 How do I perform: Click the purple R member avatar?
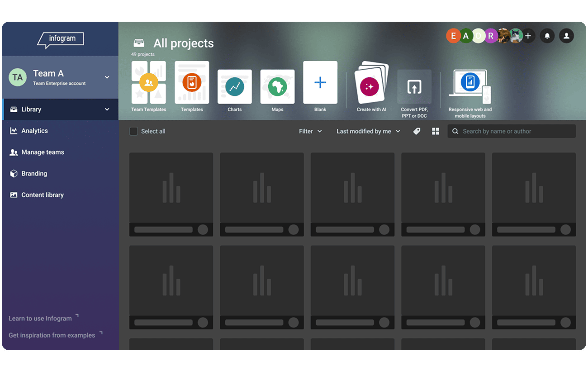click(491, 36)
